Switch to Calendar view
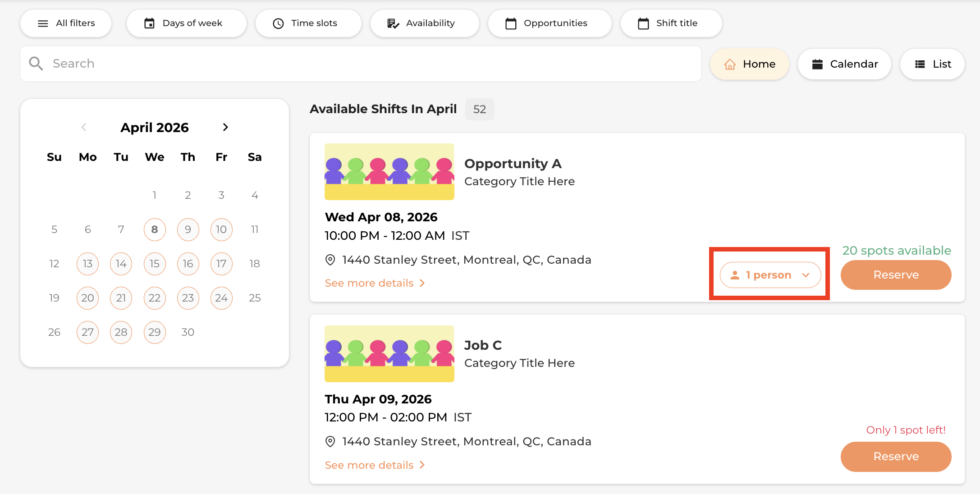Screen dimensions: 980x494 (x=844, y=64)
